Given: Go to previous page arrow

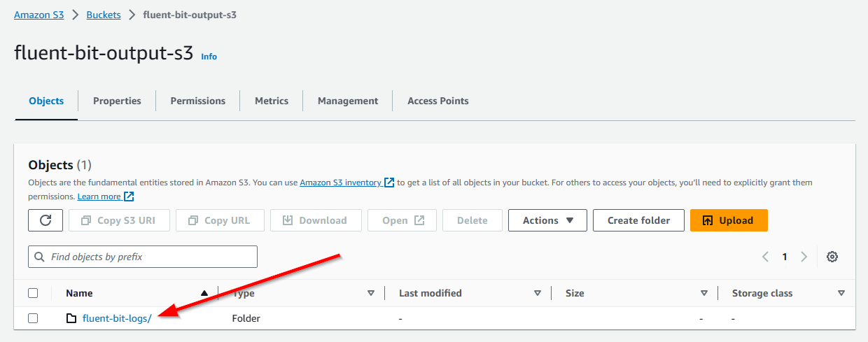Looking at the screenshot, I should 766,257.
